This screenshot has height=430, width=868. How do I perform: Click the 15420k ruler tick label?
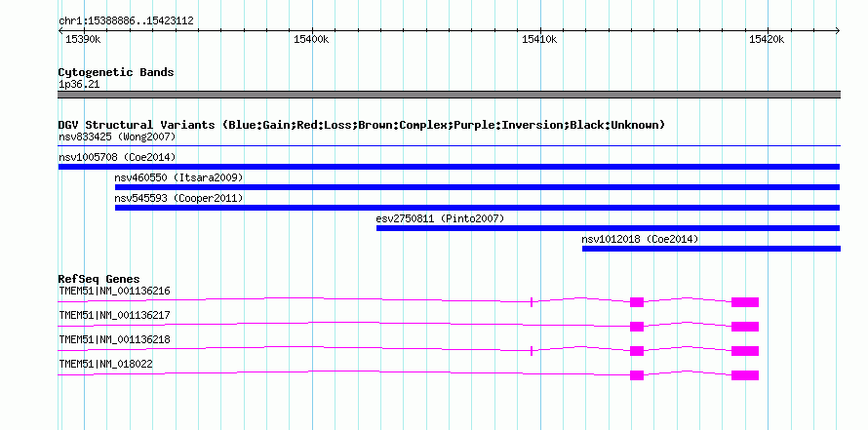(x=767, y=39)
